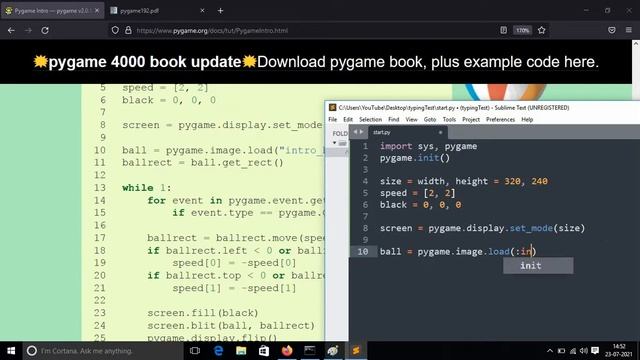Open Microsoft Store from the taskbar
Viewport: 640px width, 360px height.
pyautogui.click(x=264, y=351)
